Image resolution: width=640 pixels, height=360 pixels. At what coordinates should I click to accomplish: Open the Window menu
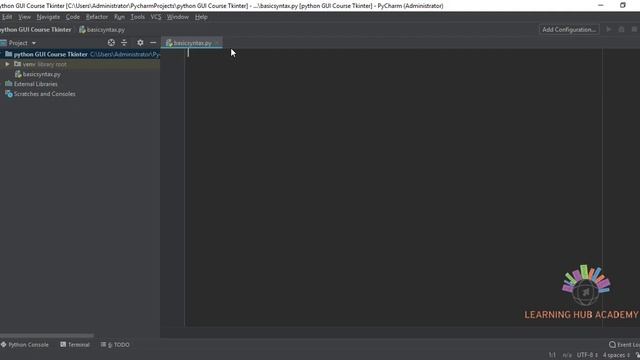178,17
